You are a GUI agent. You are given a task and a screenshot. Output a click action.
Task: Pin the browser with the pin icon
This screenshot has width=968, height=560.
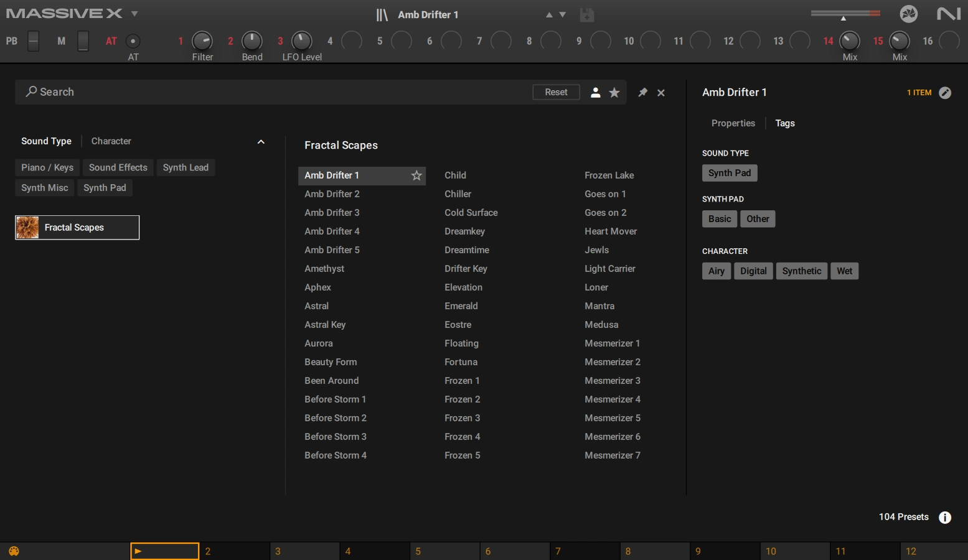click(642, 93)
